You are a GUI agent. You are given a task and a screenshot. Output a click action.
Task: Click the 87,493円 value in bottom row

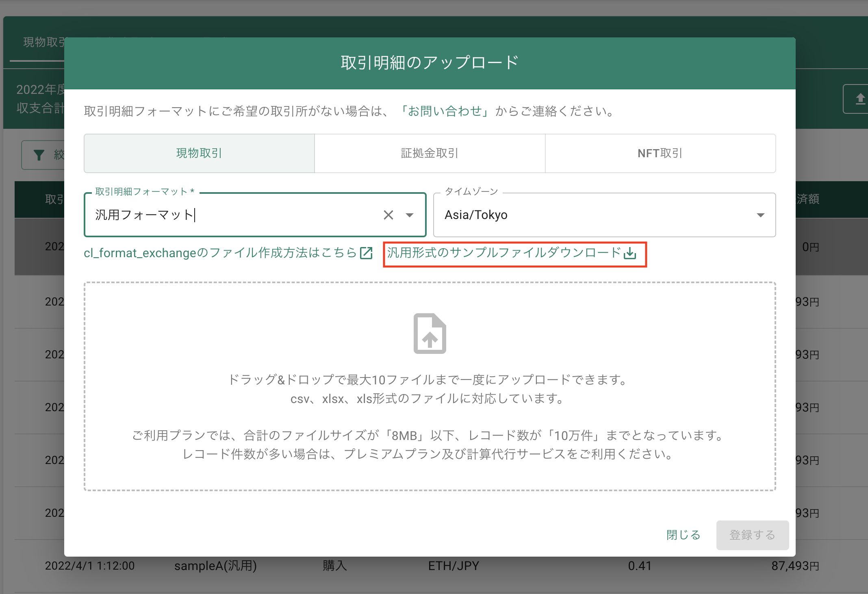click(795, 566)
